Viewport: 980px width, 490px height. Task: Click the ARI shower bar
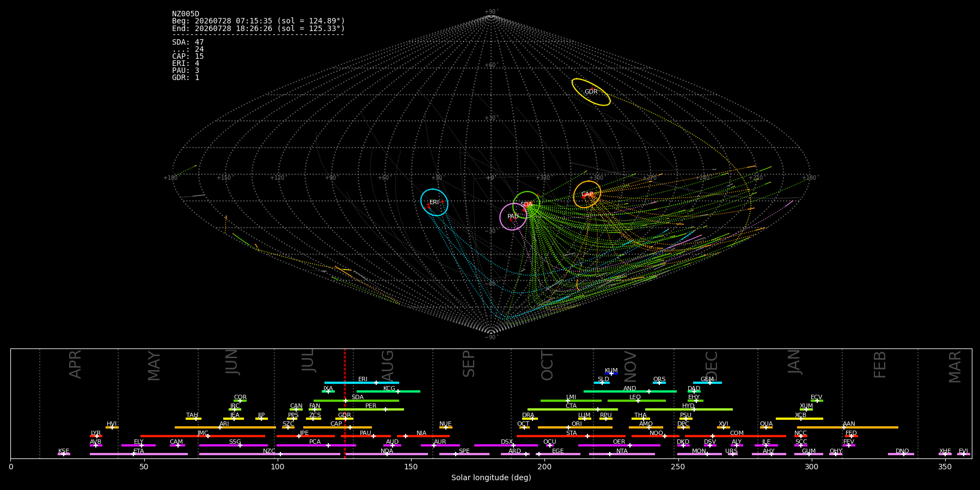225,427
